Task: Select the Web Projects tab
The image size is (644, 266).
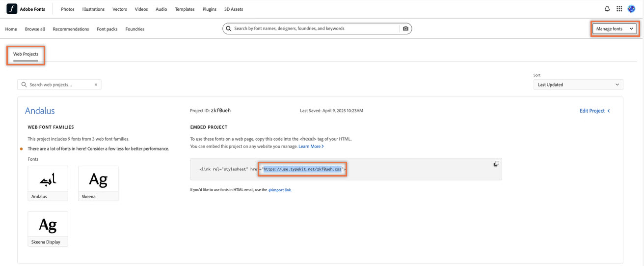Action: point(26,54)
